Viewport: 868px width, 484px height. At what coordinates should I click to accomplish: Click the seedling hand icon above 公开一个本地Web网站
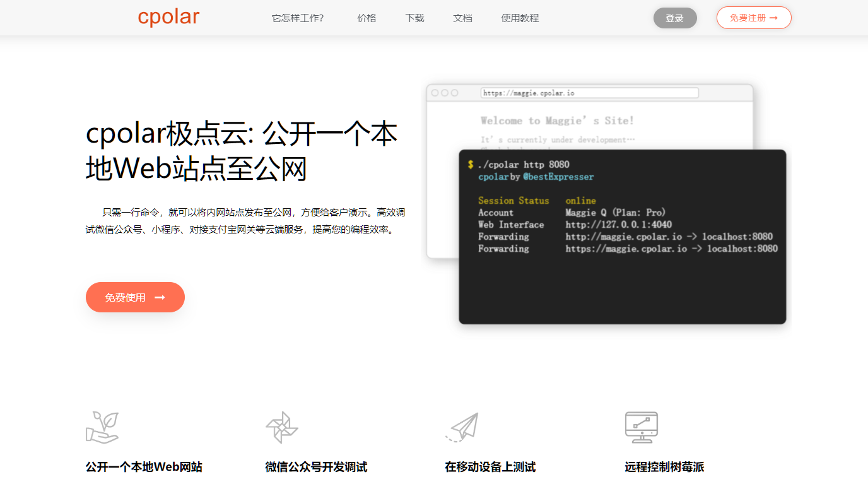coord(102,427)
